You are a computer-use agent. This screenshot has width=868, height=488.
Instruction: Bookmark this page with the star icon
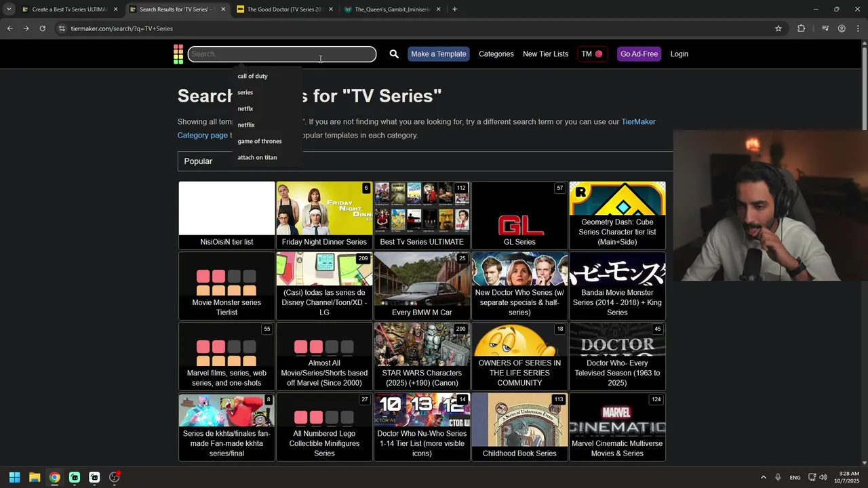[778, 28]
